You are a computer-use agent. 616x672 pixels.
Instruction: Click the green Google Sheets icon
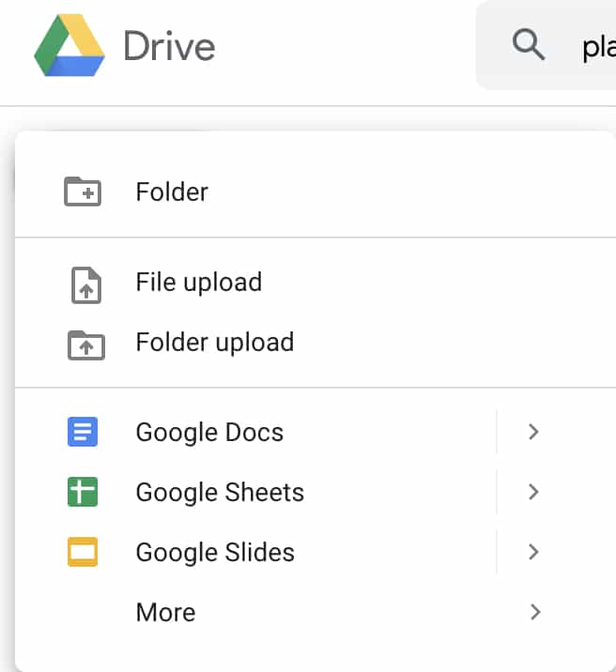tap(83, 492)
